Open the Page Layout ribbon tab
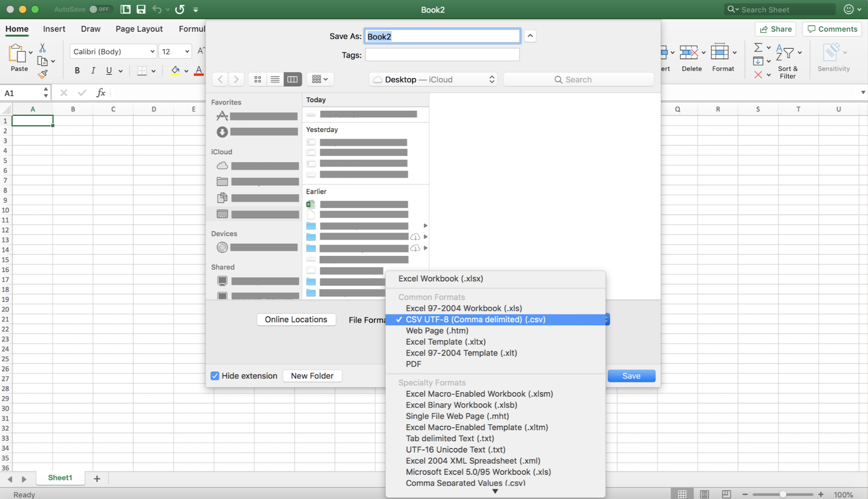The image size is (868, 499). pos(139,29)
